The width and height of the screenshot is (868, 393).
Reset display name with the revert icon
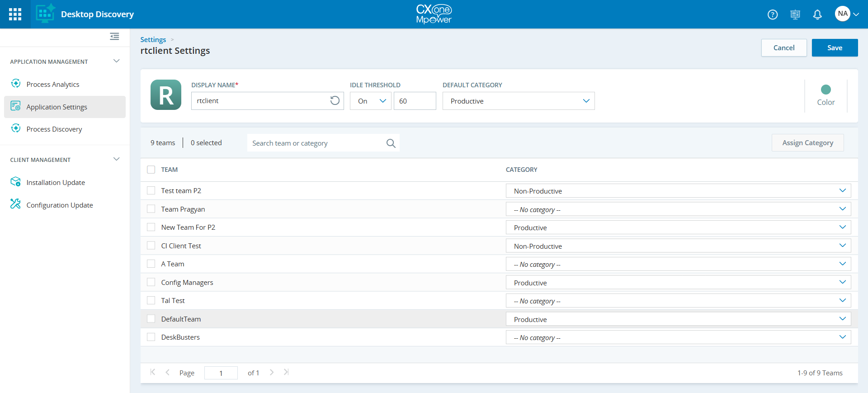335,100
